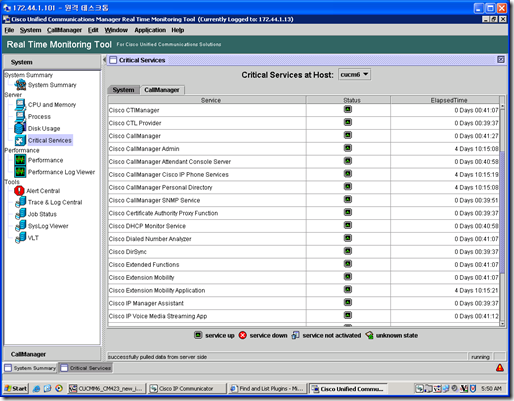Click status icon for Cisco CallManager Admin
The image size is (514, 401).
pos(348,148)
